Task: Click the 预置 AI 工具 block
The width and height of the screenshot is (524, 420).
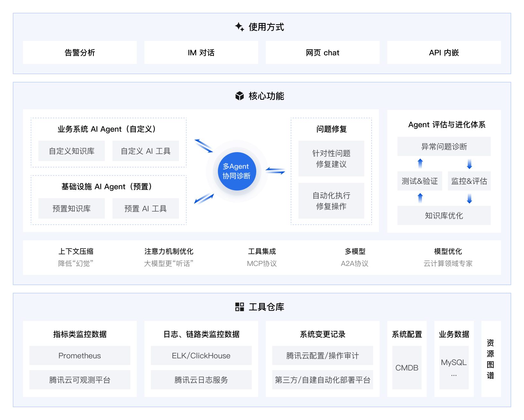Action: 146,208
